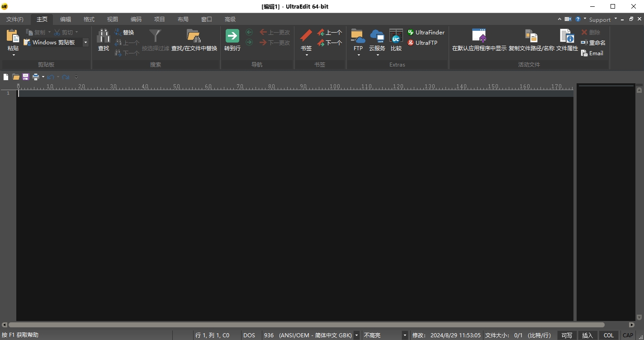Toggle COL column mode in status bar

609,335
